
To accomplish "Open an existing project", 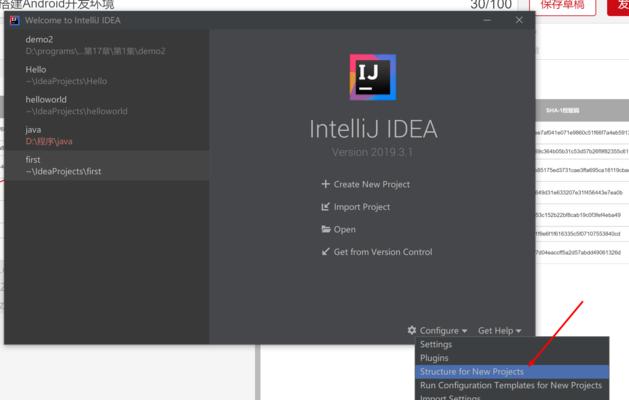I will click(x=344, y=229).
